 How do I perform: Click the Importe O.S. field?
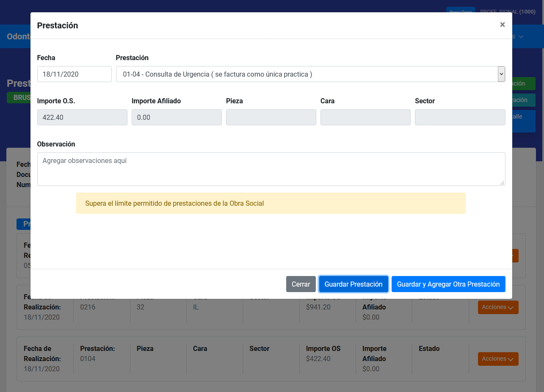pos(82,117)
